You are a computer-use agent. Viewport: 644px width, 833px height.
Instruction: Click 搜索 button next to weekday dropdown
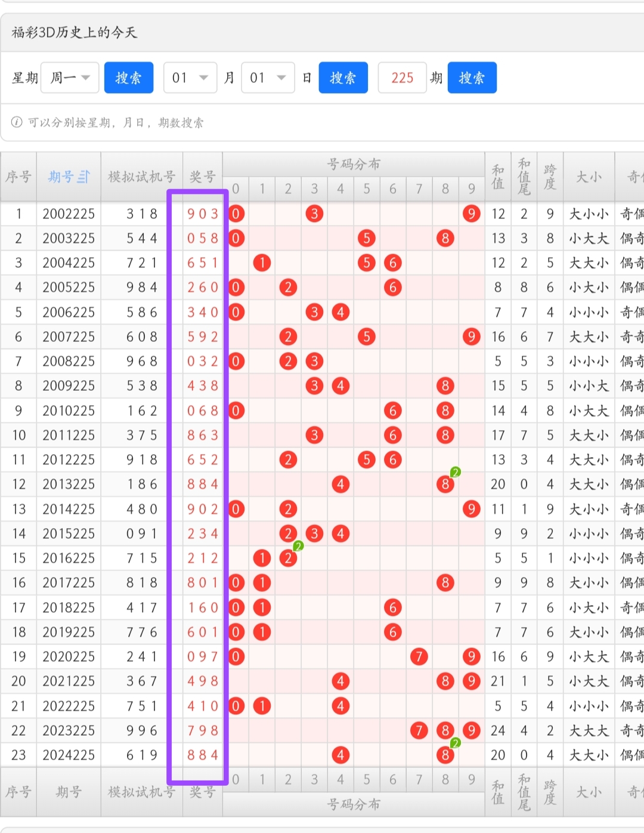129,78
